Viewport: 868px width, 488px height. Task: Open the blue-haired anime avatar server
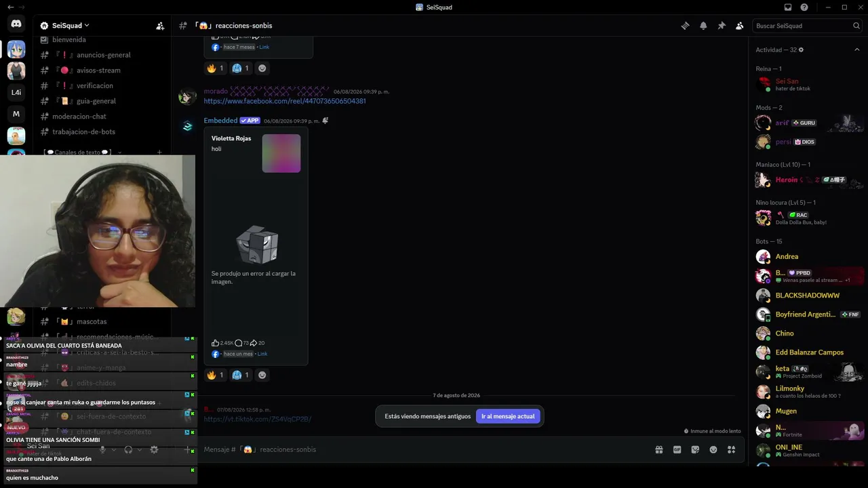pos(16,49)
